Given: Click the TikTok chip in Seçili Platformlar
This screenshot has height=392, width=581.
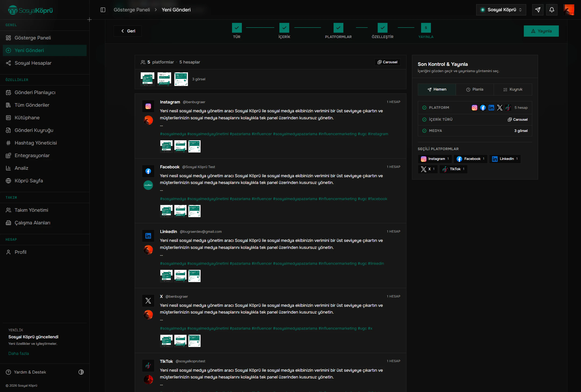Looking at the screenshot, I should pyautogui.click(x=454, y=169).
